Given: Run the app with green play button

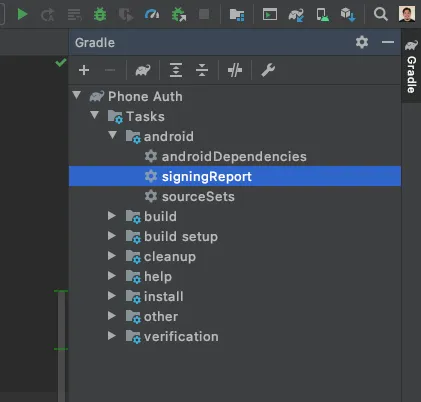Looking at the screenshot, I should click(22, 14).
